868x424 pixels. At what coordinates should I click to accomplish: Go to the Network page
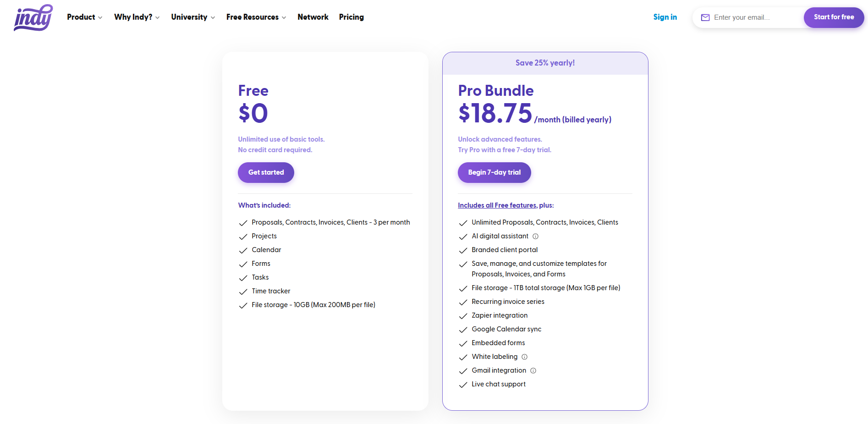(x=313, y=17)
